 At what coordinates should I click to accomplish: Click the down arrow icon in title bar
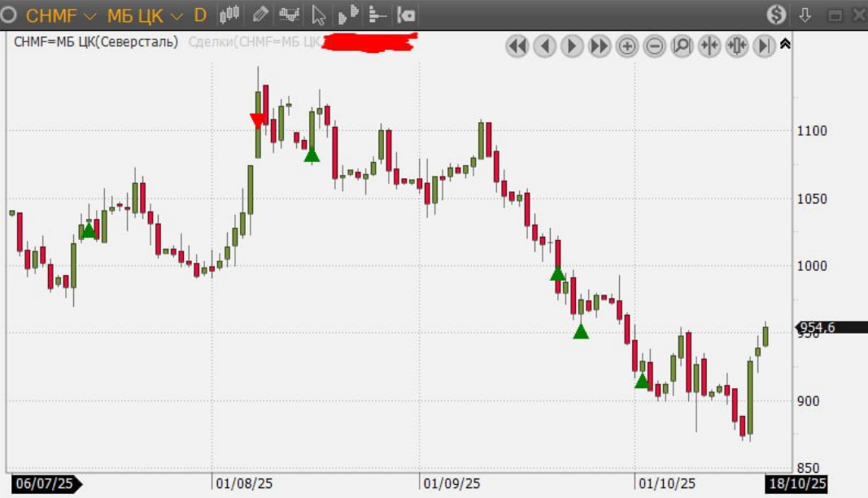(805, 15)
